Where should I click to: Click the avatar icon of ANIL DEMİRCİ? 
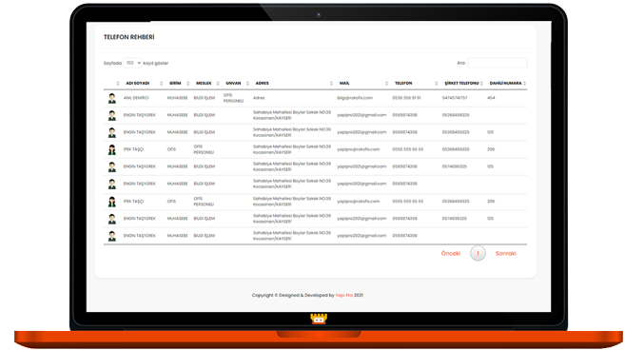(x=111, y=98)
